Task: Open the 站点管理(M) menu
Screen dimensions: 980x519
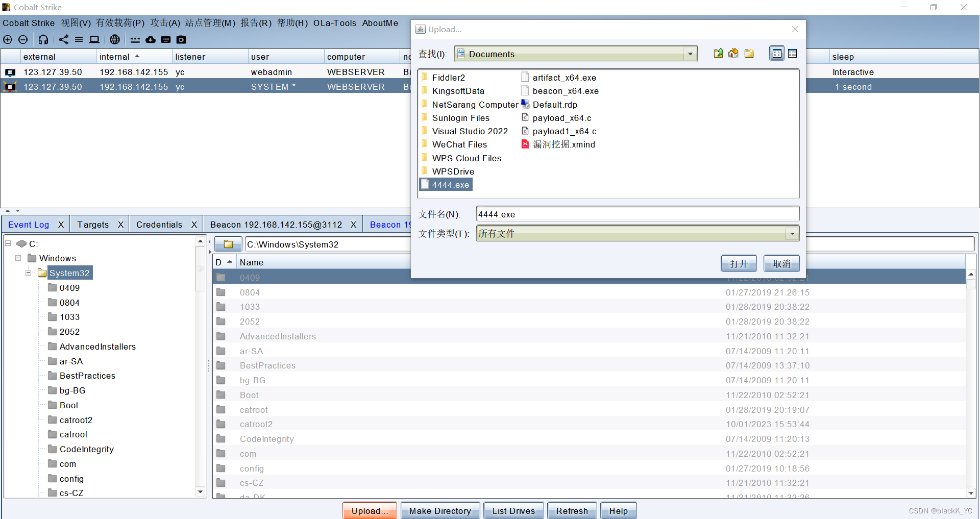Action: (210, 23)
